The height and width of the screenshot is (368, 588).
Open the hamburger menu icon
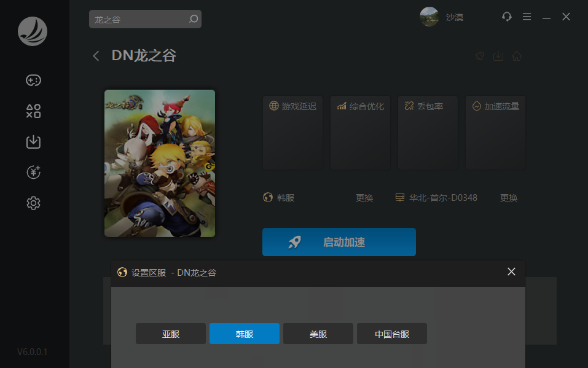[x=527, y=17]
